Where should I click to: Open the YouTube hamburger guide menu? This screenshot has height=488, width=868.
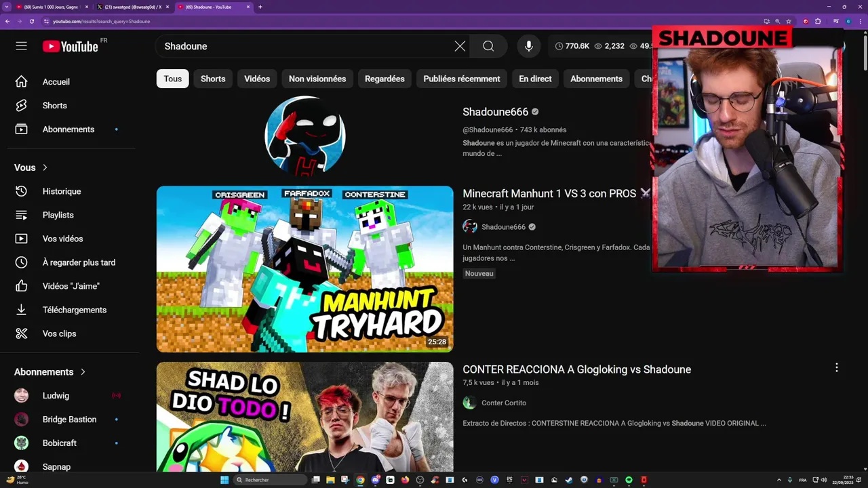click(x=21, y=46)
